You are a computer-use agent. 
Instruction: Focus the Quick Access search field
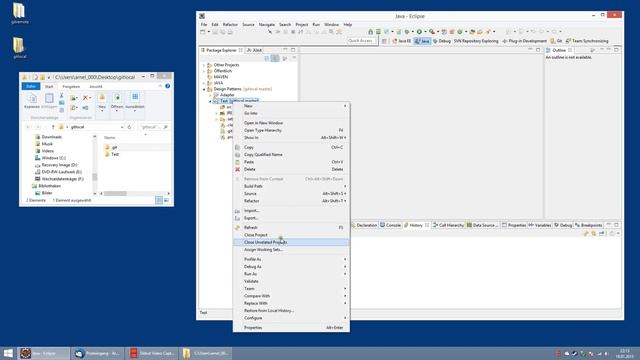tap(362, 41)
